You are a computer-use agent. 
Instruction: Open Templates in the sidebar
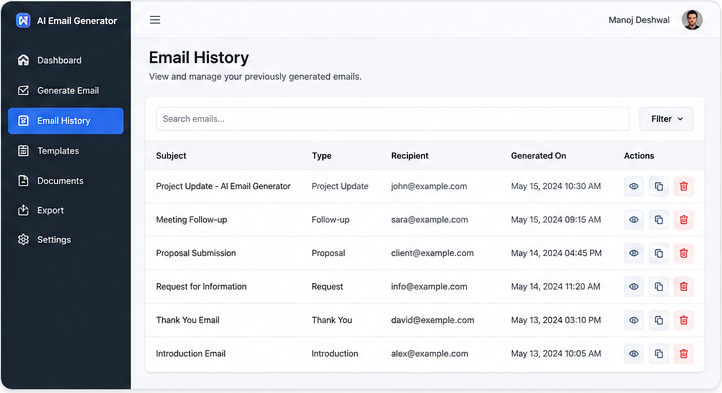(x=65, y=151)
